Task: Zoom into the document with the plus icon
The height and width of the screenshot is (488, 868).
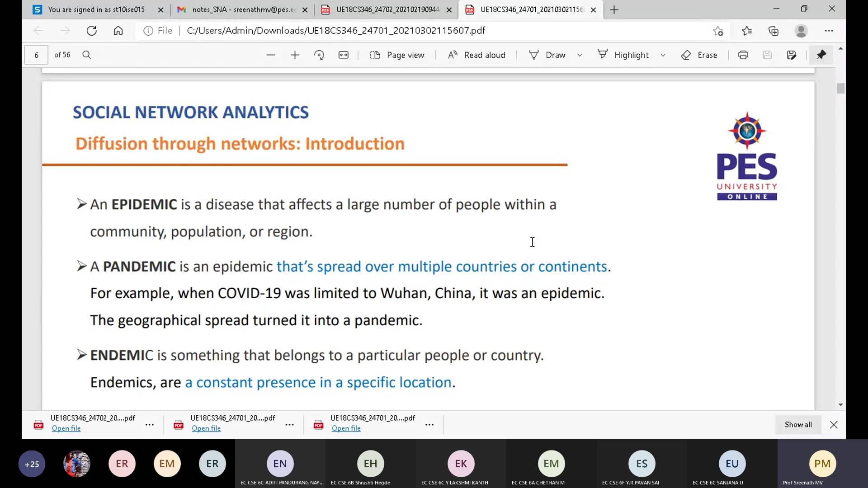Action: coord(295,55)
